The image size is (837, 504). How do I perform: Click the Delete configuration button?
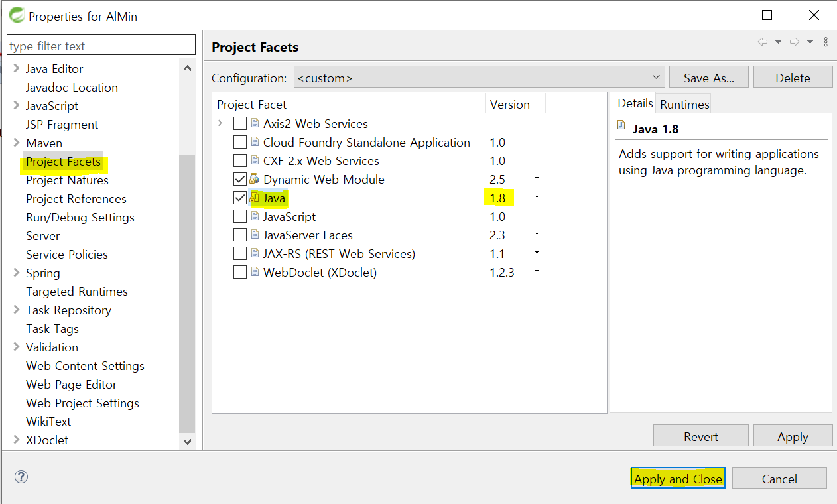point(793,77)
